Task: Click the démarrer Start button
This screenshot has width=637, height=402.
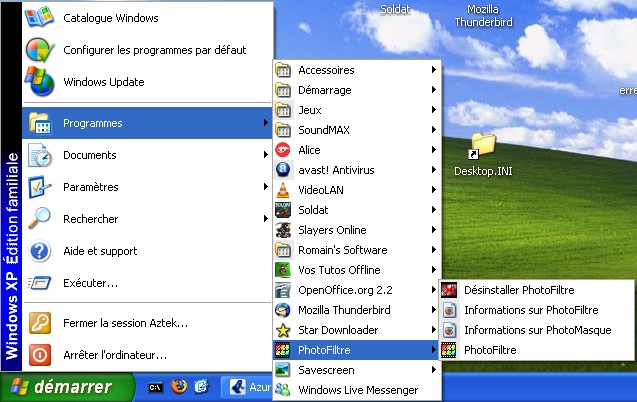Action: point(67,386)
